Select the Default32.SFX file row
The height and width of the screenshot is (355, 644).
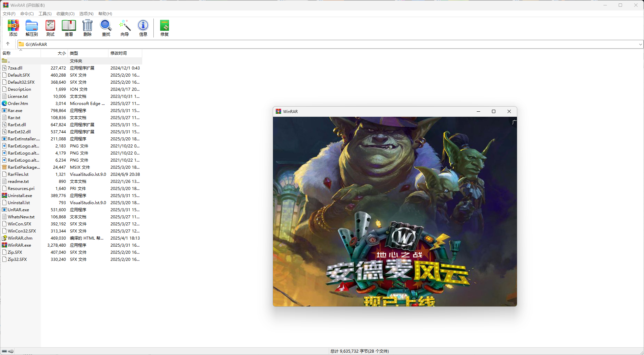pyautogui.click(x=71, y=82)
